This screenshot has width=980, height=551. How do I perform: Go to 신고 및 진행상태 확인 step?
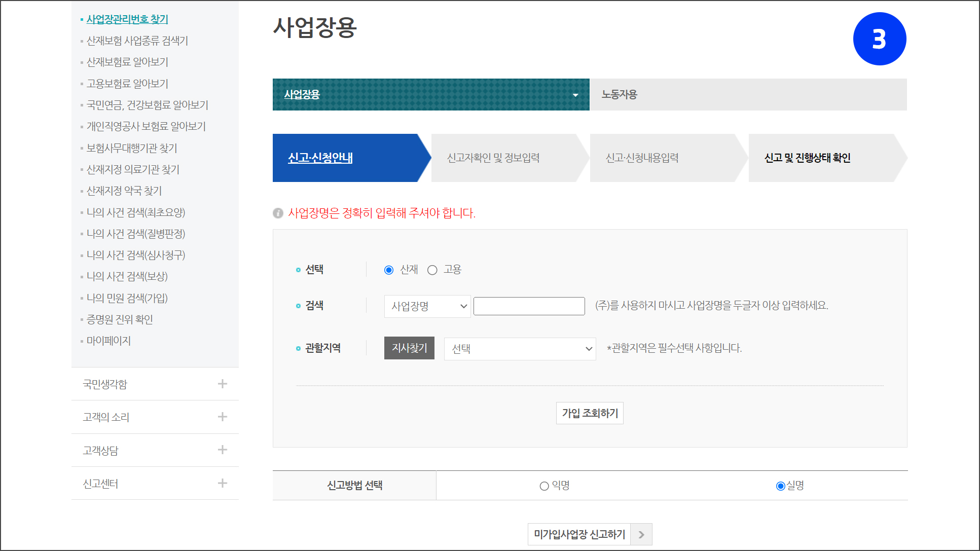tap(828, 158)
